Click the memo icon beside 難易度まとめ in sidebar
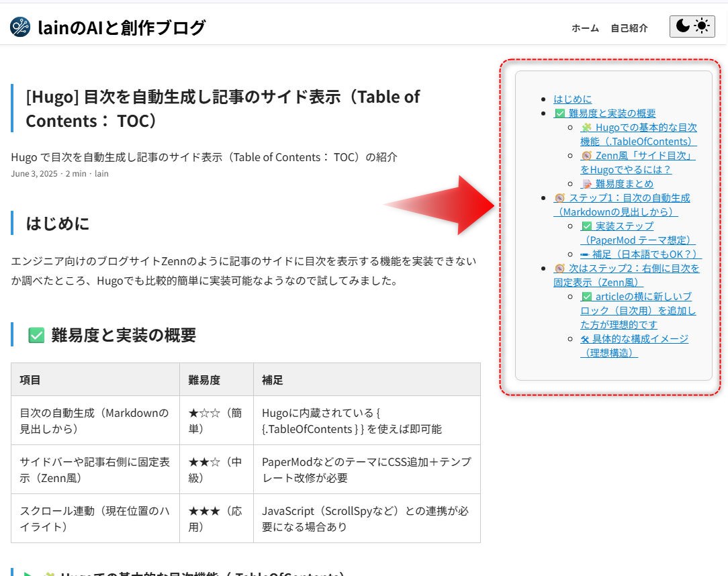 click(586, 184)
